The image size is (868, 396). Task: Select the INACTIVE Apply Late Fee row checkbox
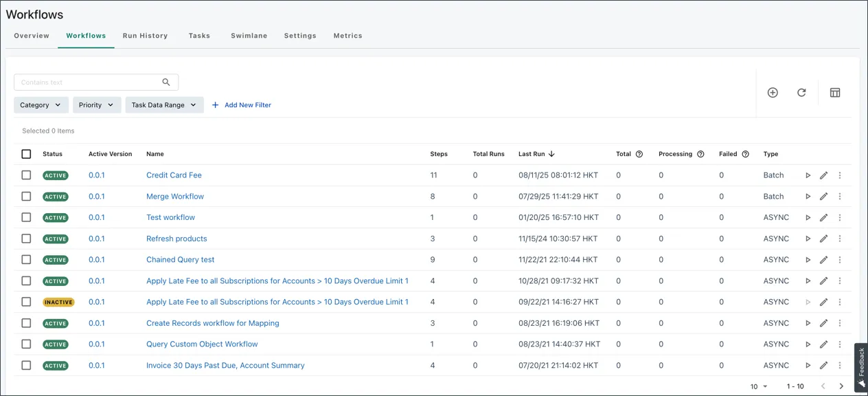tap(26, 302)
